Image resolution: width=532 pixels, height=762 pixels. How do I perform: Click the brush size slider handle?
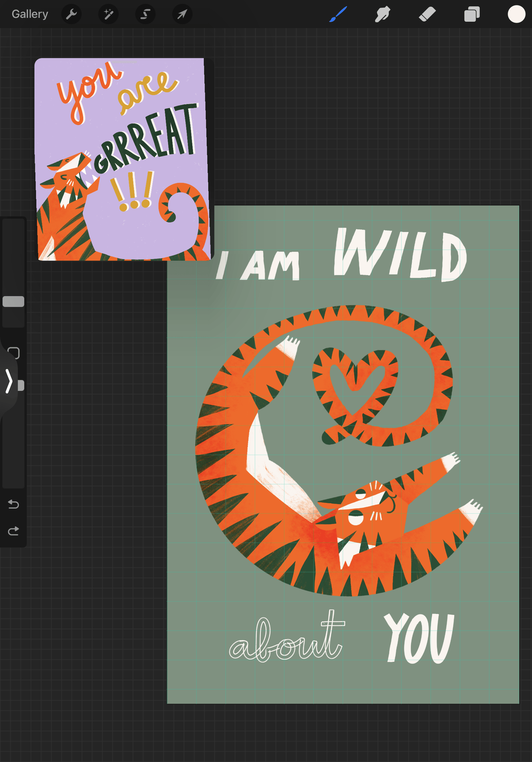tap(14, 301)
